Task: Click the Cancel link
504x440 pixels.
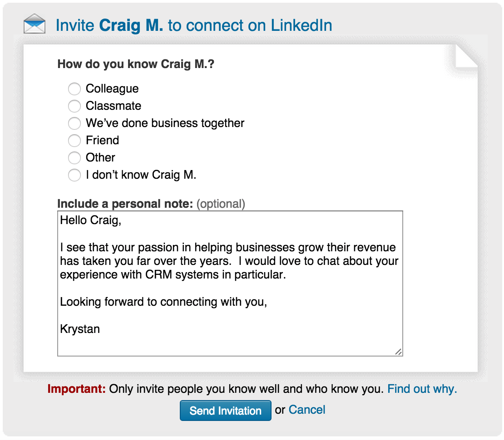Action: [x=307, y=410]
